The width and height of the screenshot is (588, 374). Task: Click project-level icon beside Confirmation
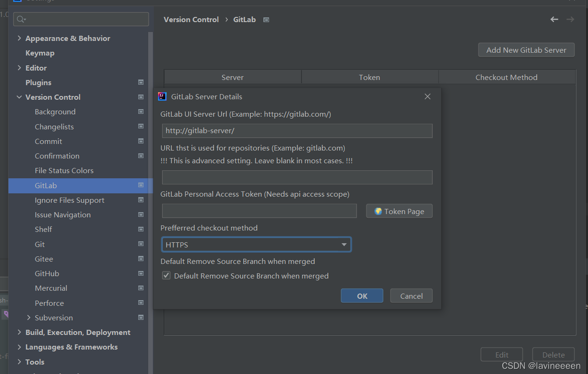[141, 156]
